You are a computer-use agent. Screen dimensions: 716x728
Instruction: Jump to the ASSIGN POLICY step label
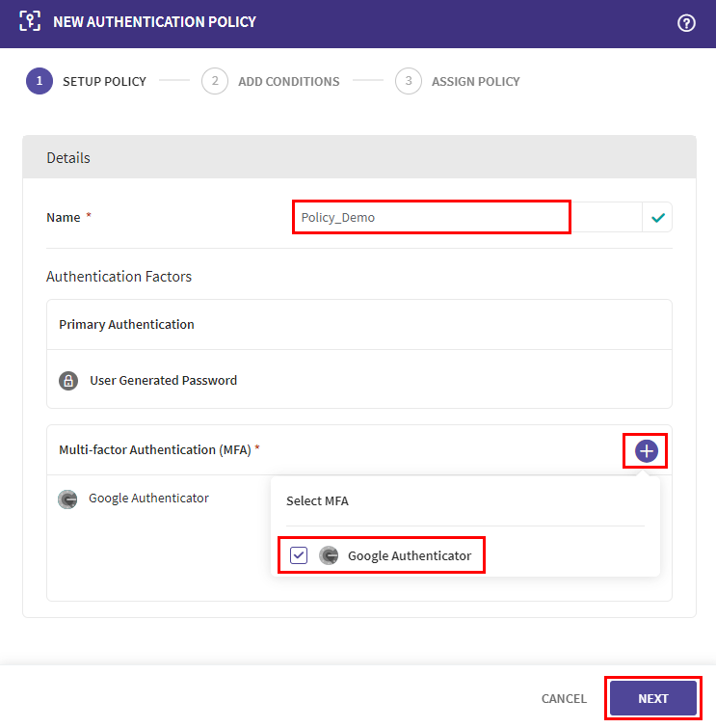click(x=475, y=82)
